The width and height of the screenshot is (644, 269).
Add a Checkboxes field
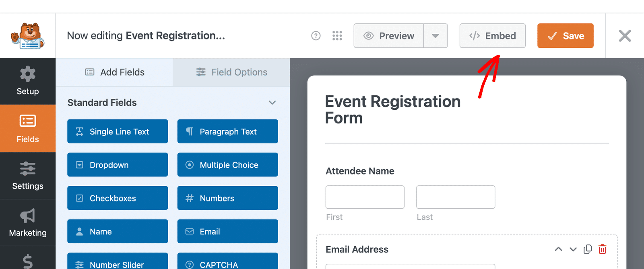pos(118,198)
